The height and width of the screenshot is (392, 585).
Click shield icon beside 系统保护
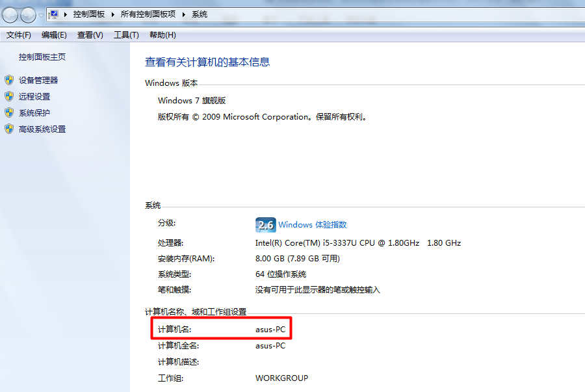coord(9,112)
